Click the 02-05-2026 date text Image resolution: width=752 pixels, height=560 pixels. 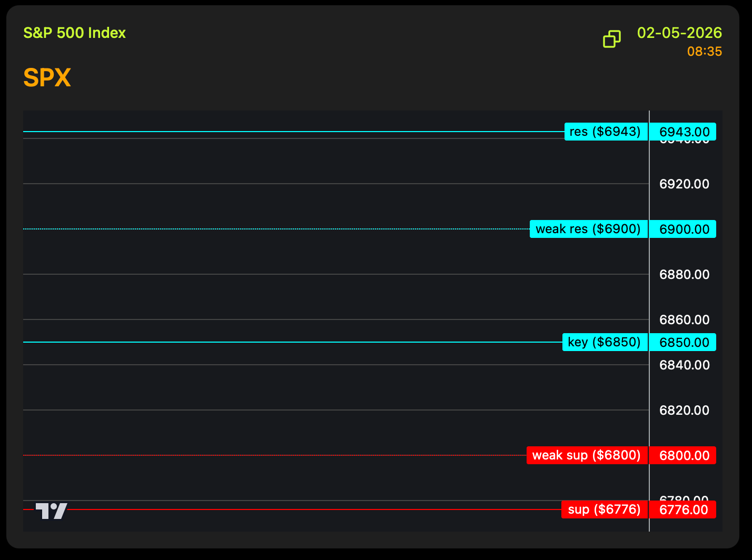(x=679, y=33)
